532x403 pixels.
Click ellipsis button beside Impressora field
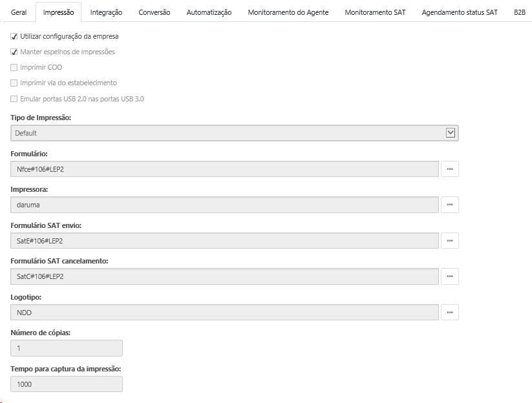[449, 205]
